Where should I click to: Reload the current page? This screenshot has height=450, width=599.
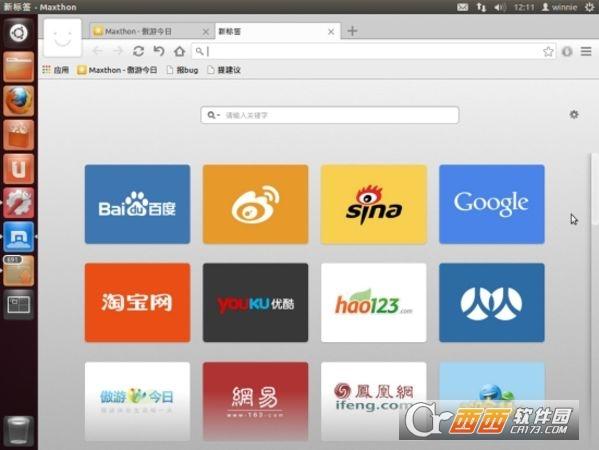pyautogui.click(x=138, y=51)
